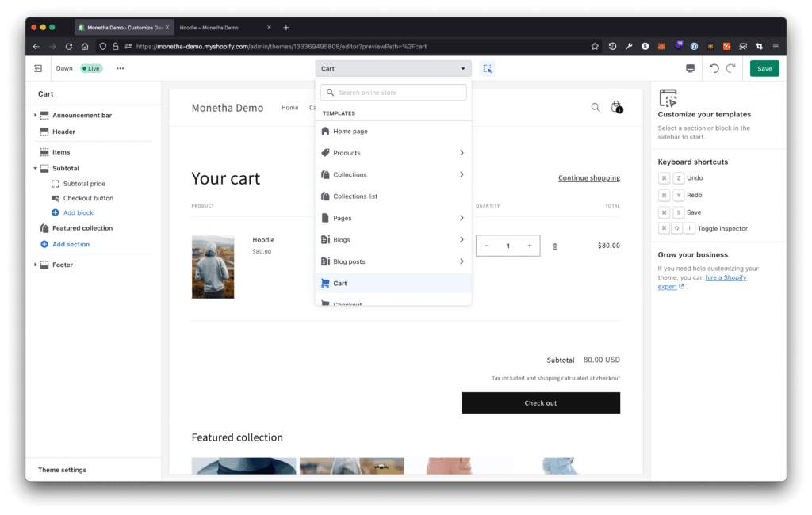Screen dimensions: 812x515
Task: Click the Redo arrow in editor toolbar
Action: pos(730,68)
